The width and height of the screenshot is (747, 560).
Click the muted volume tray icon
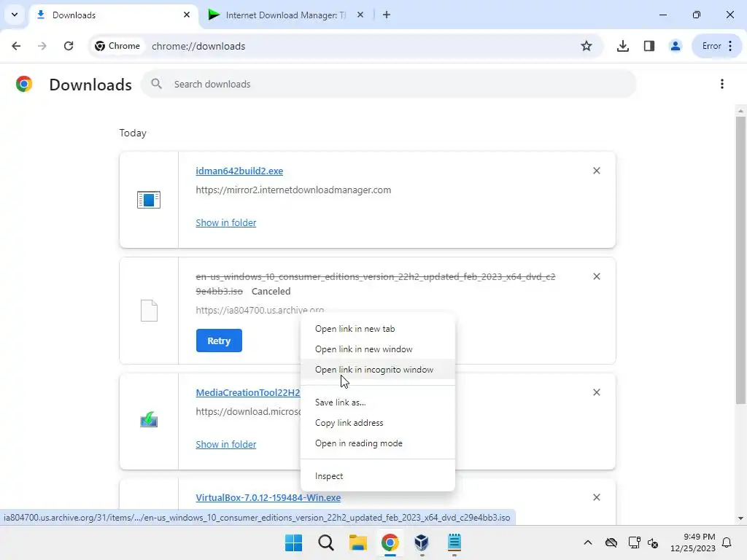pyautogui.click(x=653, y=542)
